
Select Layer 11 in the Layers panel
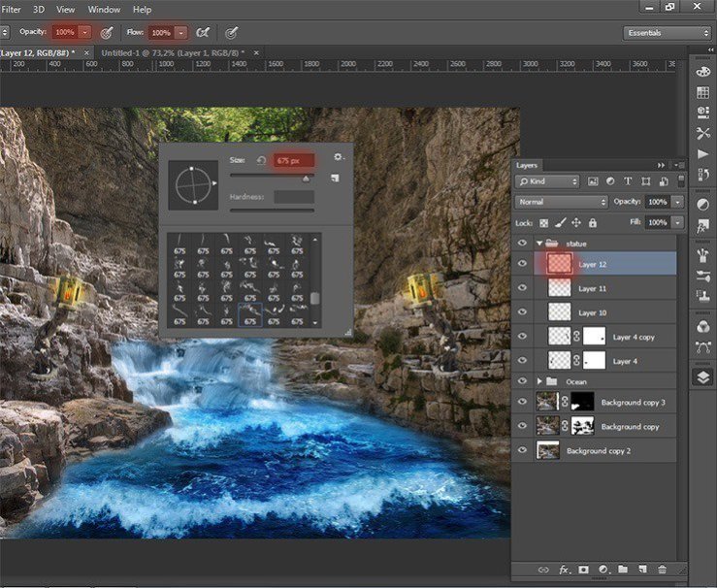[592, 288]
